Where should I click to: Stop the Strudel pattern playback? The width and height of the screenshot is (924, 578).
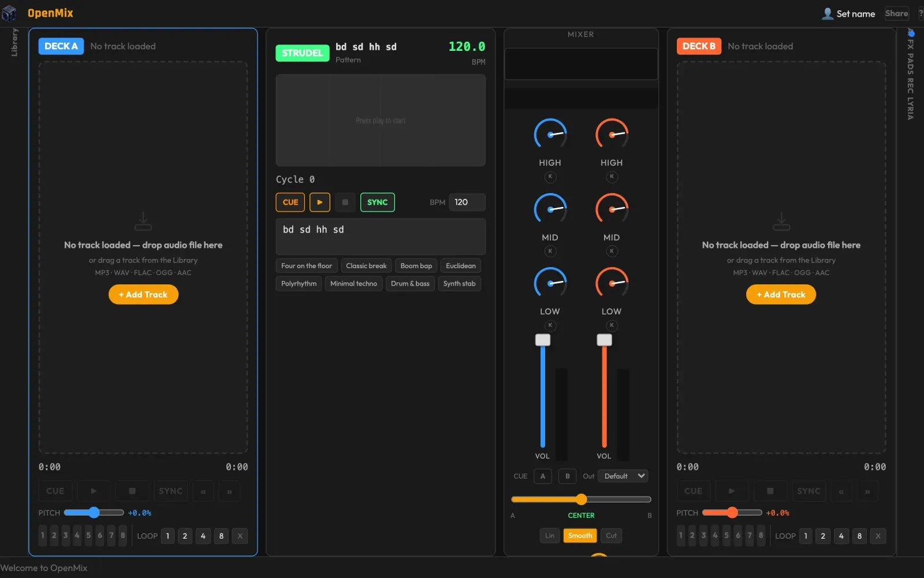tap(345, 202)
